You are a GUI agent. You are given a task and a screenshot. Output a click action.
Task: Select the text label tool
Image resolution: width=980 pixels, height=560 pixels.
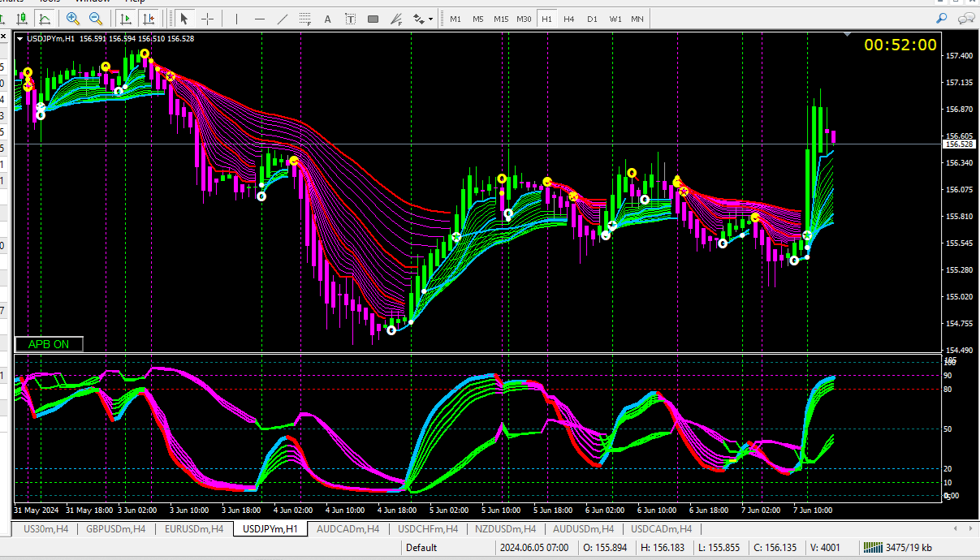[350, 18]
